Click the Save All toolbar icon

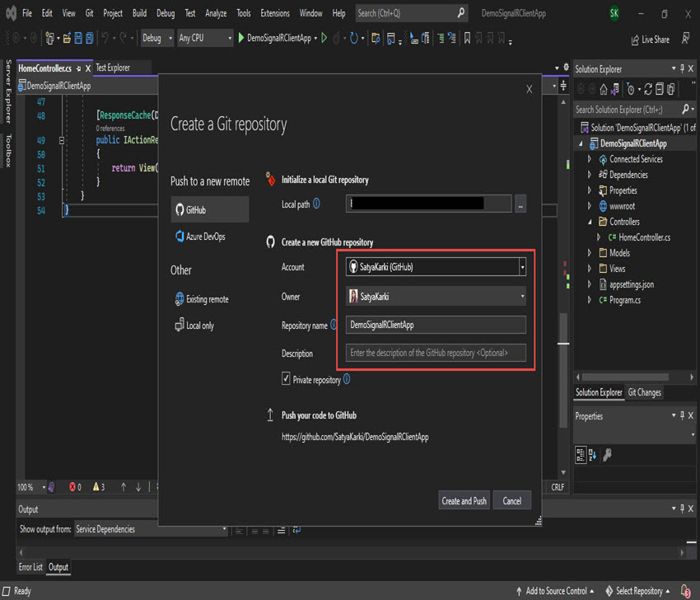coord(89,38)
